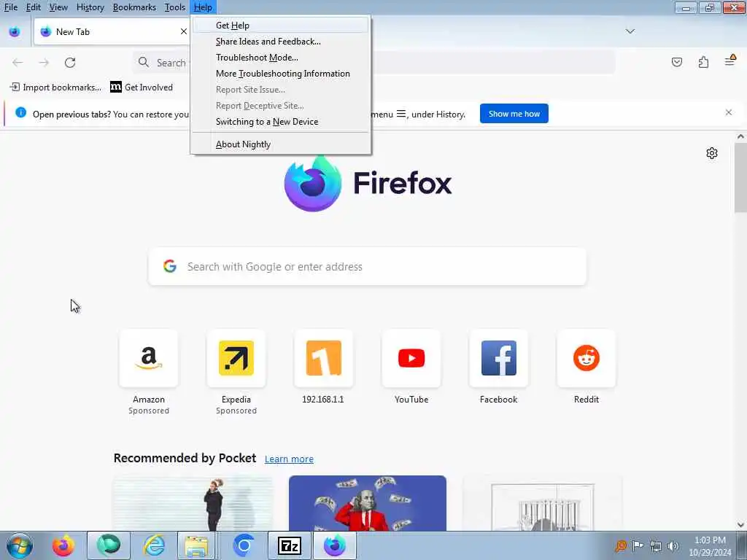
Task: Open the Pocket story with woman standing
Action: coord(193,503)
